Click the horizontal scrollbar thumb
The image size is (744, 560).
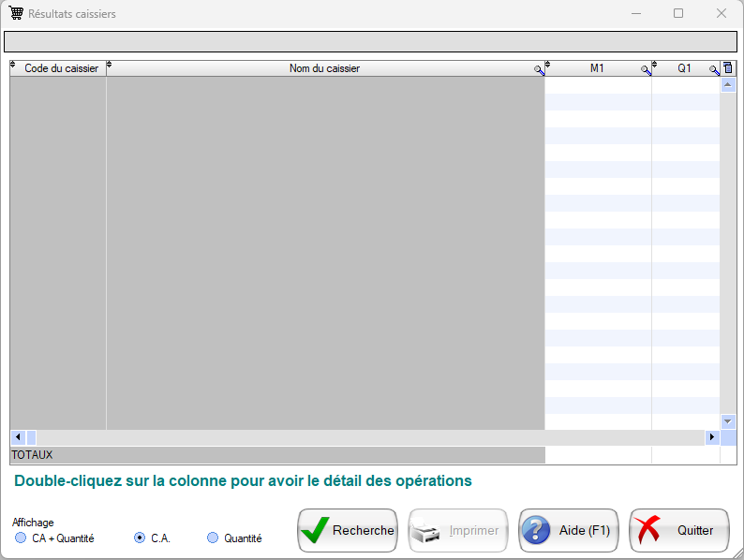31,437
